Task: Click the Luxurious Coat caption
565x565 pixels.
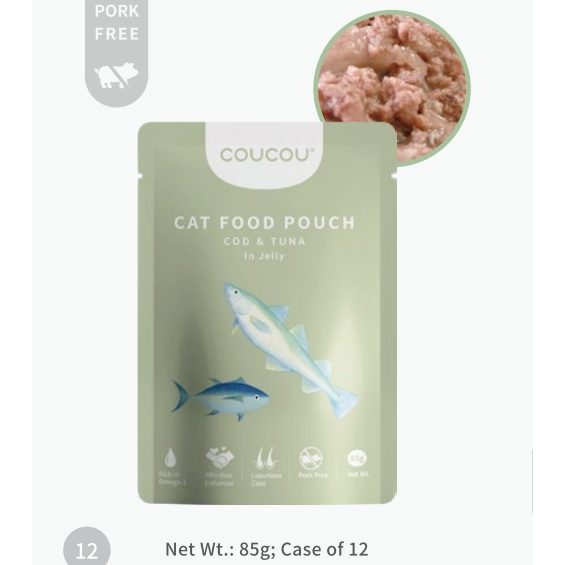Action: coord(266,479)
